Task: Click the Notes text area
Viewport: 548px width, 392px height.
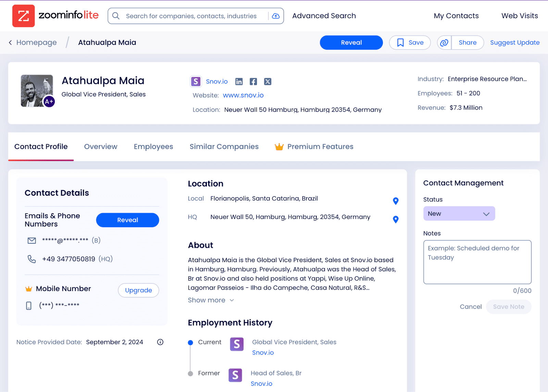Action: [477, 262]
